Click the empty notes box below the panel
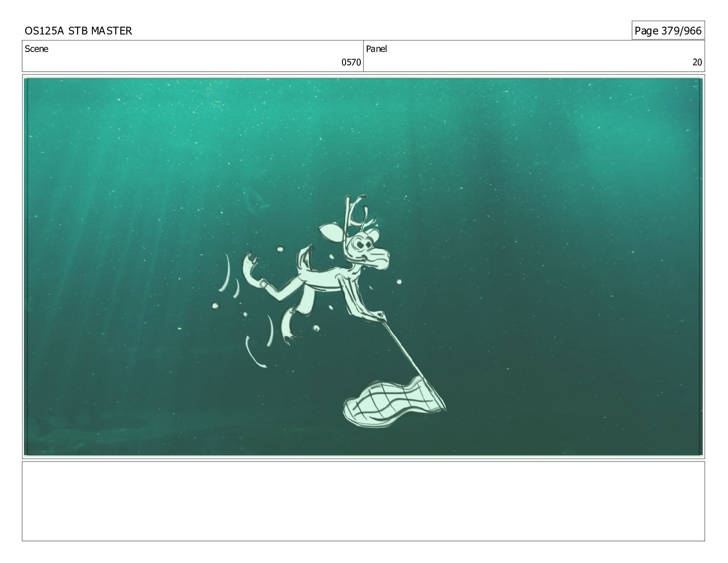Viewport: 728px width, 563px height. [363, 501]
